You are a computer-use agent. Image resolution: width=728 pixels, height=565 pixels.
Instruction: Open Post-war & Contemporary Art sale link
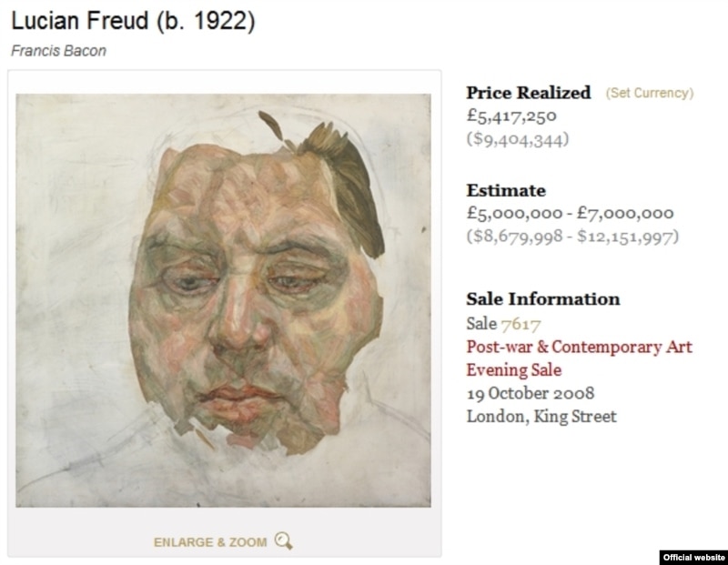579,347
